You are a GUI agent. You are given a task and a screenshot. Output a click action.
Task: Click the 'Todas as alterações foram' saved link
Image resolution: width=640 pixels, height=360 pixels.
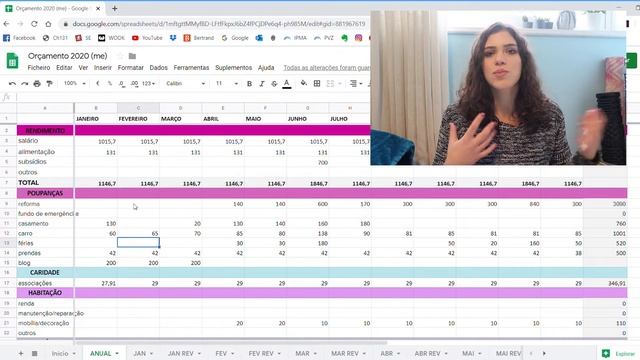pos(327,68)
